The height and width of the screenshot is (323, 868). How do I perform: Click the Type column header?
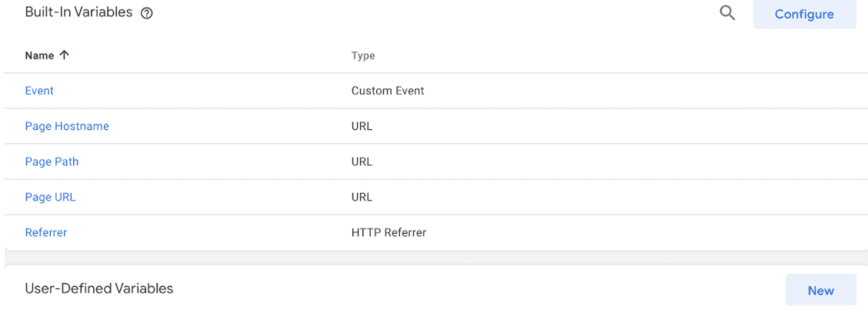363,56
